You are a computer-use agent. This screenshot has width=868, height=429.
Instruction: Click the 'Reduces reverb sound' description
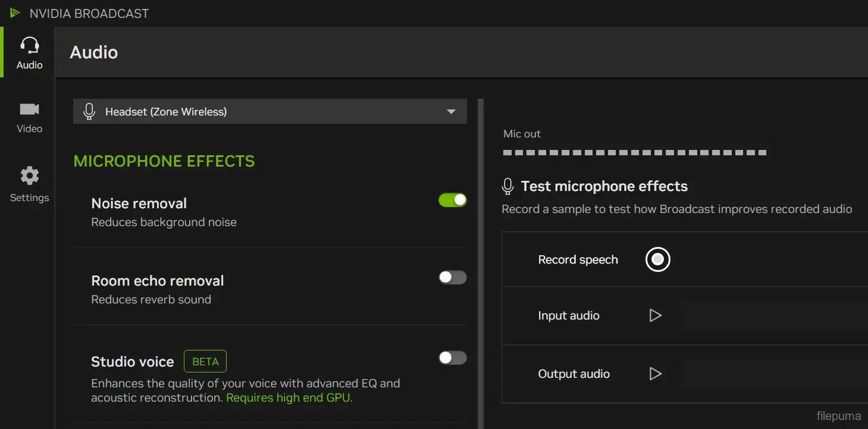[151, 300]
